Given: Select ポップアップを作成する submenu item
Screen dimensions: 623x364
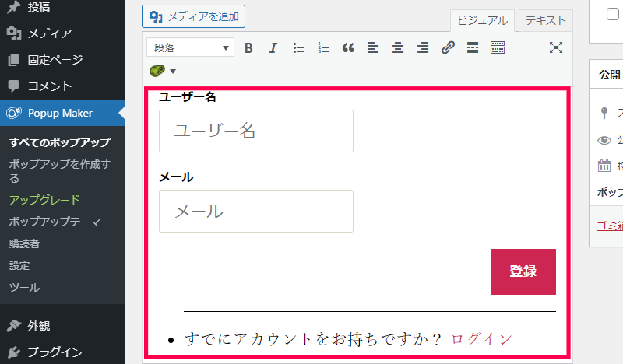Looking at the screenshot, I should coord(60,170).
